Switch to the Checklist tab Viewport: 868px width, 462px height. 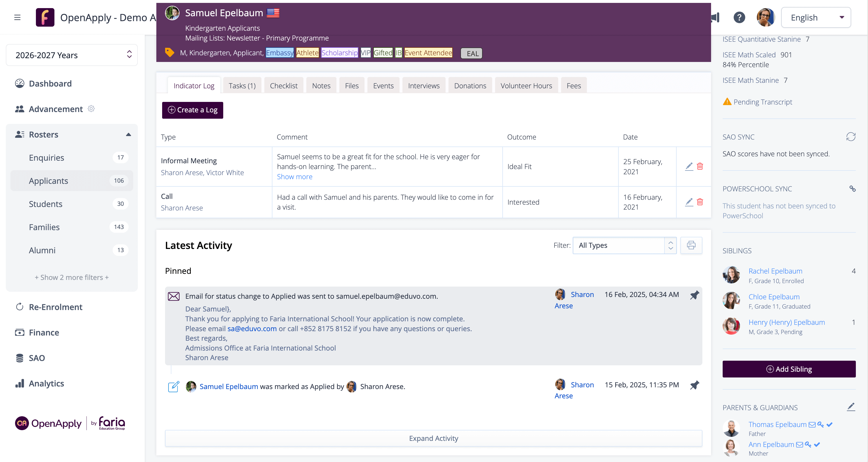283,86
